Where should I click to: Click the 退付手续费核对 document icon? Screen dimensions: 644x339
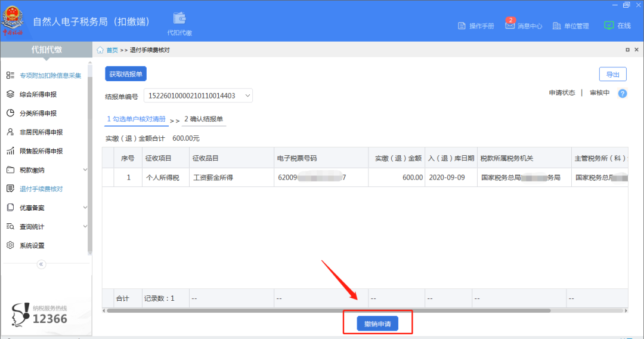10,189
